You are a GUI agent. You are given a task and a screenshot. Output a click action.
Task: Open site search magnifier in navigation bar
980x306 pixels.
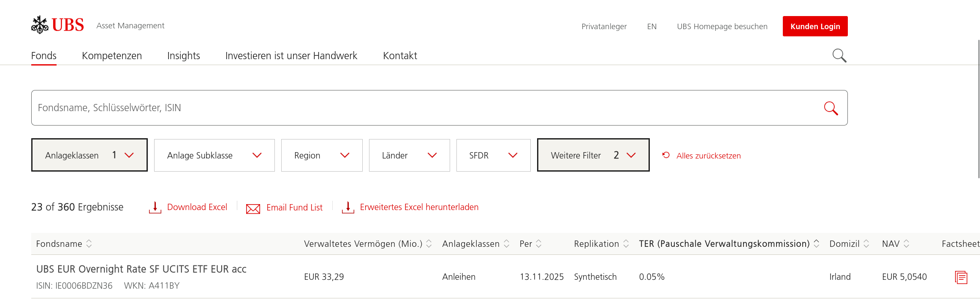pos(839,55)
